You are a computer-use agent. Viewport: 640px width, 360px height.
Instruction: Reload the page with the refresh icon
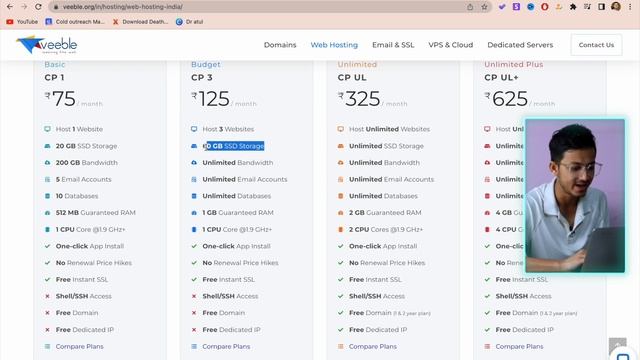(38, 7)
